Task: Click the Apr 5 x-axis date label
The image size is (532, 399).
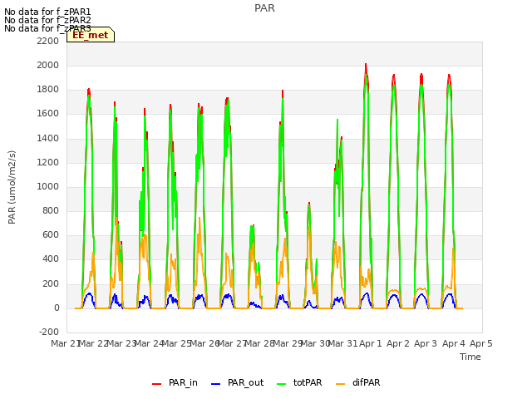Action: tap(481, 343)
